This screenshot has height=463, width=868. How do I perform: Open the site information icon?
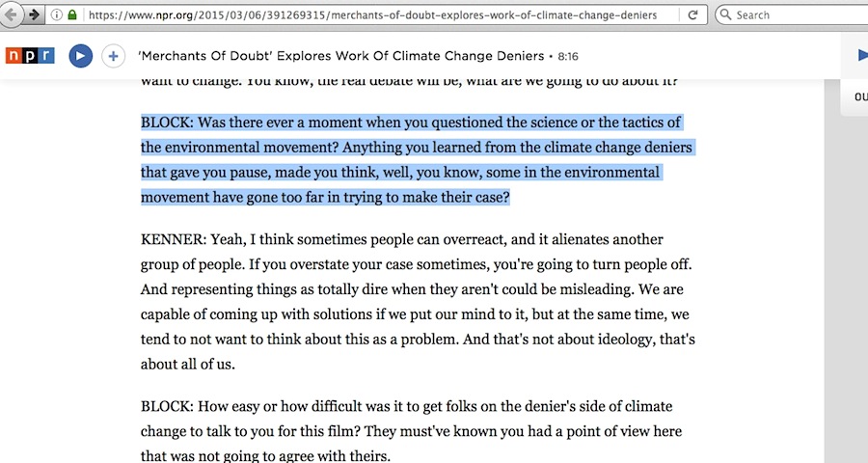tap(57, 15)
